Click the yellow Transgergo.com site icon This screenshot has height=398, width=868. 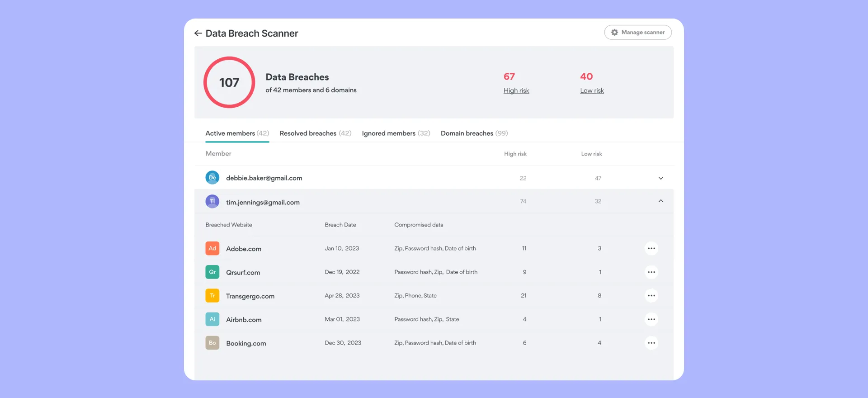212,296
